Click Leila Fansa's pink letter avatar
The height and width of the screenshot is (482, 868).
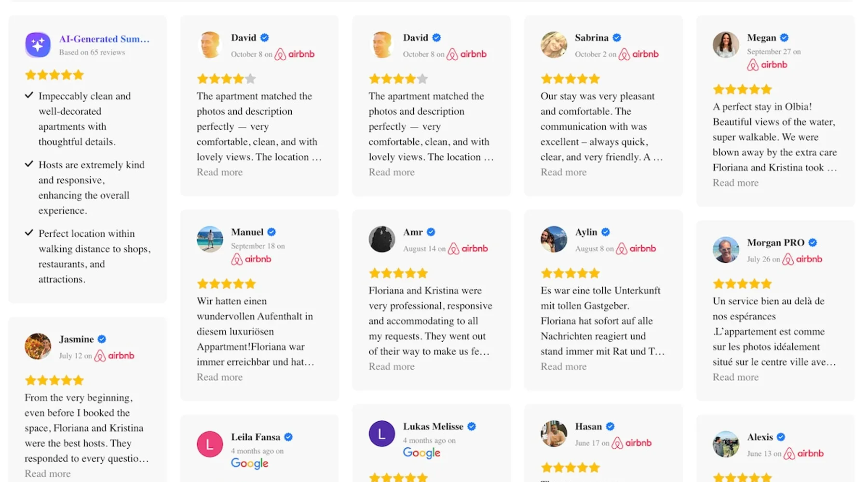click(x=210, y=444)
